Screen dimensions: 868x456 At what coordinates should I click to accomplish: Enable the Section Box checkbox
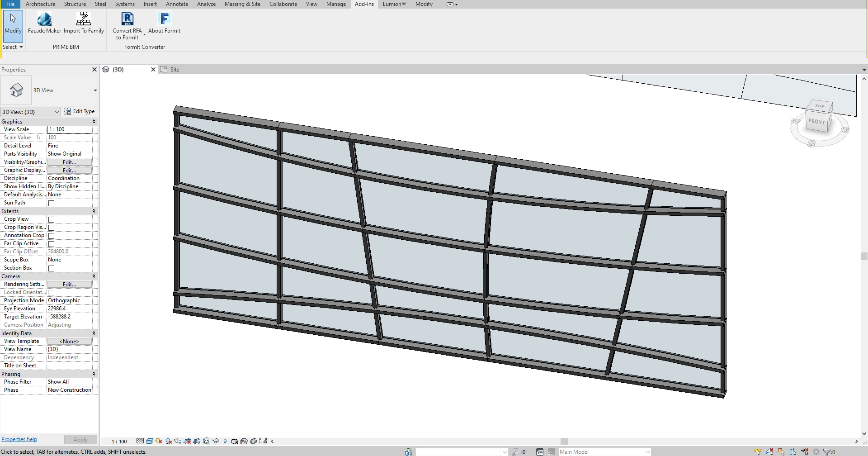(51, 268)
